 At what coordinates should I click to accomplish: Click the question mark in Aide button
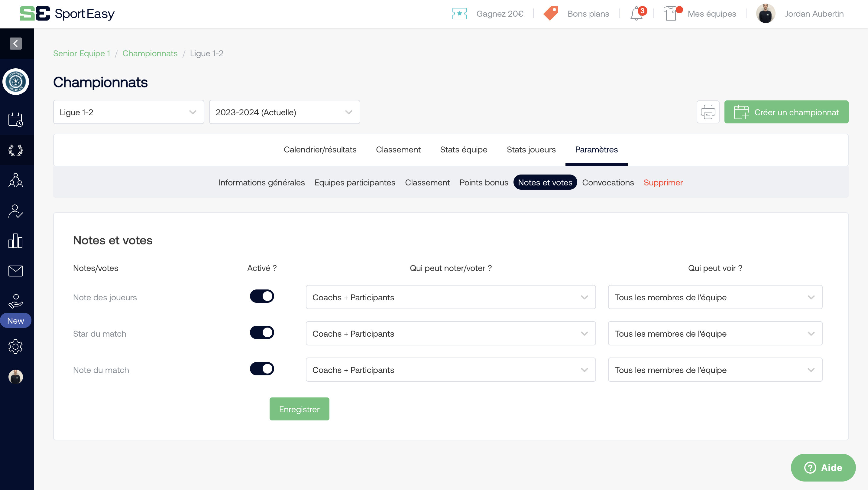(810, 468)
